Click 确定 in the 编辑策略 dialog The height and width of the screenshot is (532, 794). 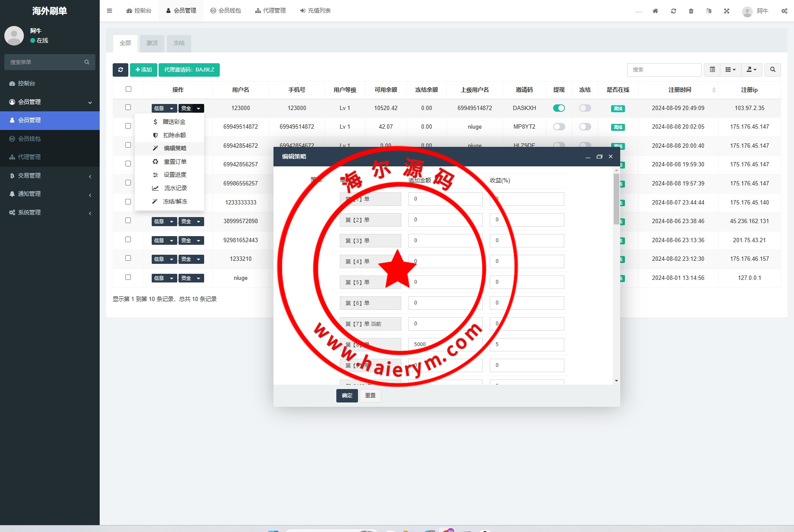347,396
